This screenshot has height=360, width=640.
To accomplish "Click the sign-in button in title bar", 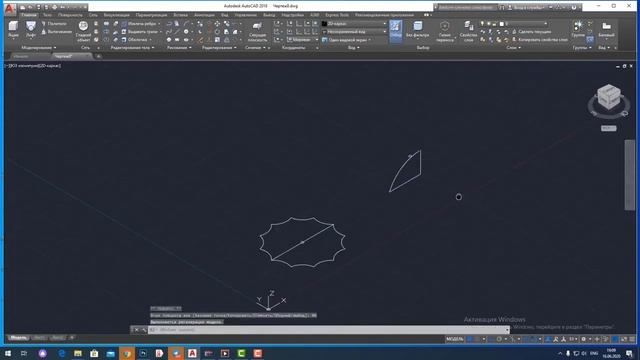I will point(529,7).
